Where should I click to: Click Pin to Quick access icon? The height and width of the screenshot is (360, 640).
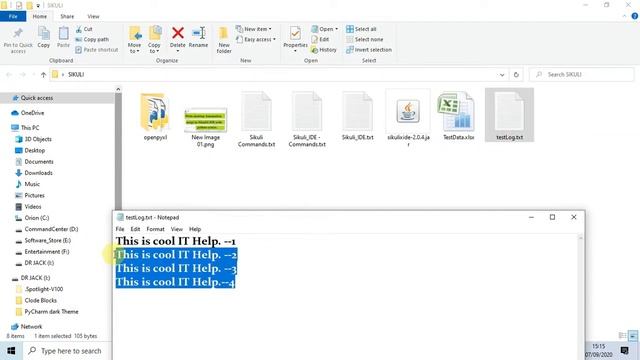click(x=18, y=33)
